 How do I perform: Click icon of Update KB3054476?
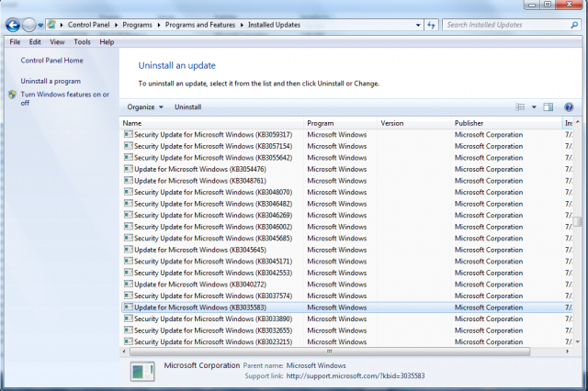tap(129, 169)
